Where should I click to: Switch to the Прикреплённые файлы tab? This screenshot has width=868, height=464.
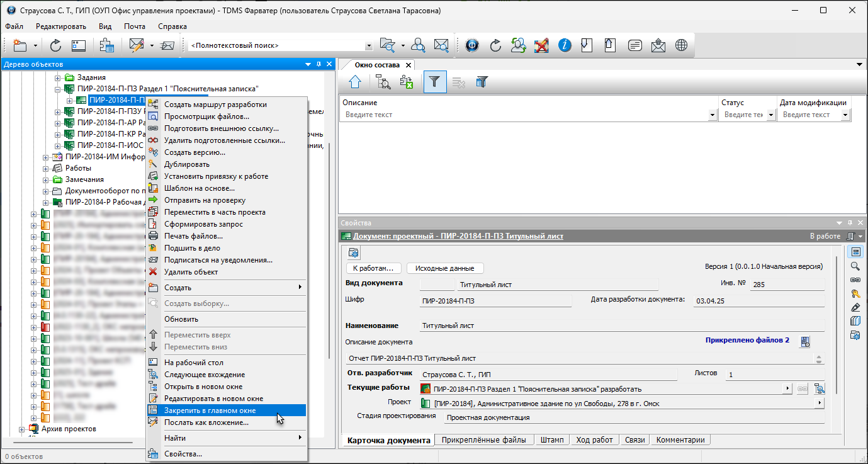(484, 440)
